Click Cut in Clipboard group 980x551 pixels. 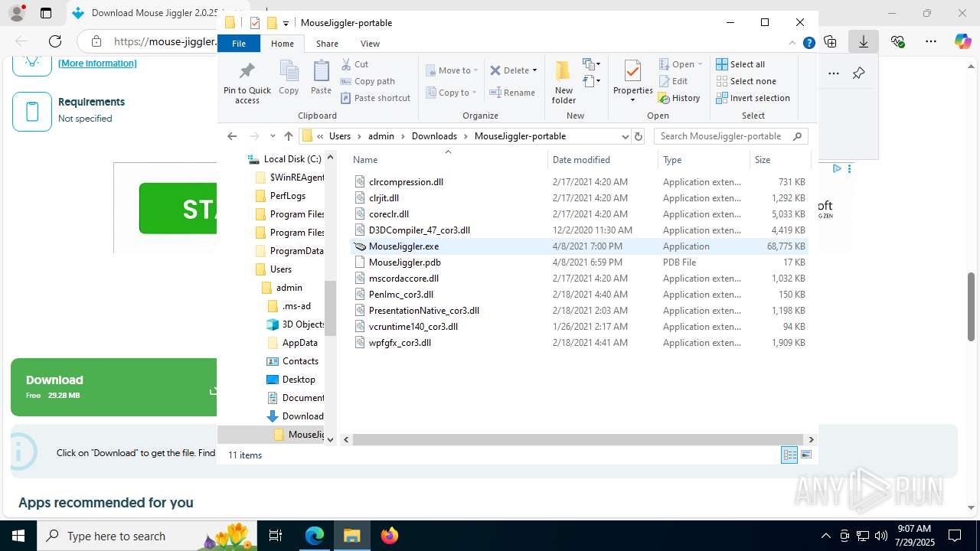(x=354, y=64)
